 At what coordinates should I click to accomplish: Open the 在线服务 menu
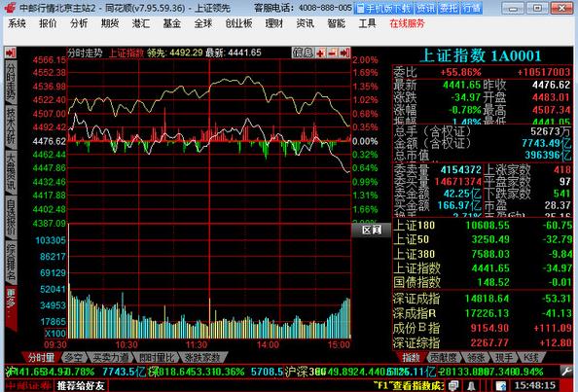(x=407, y=23)
